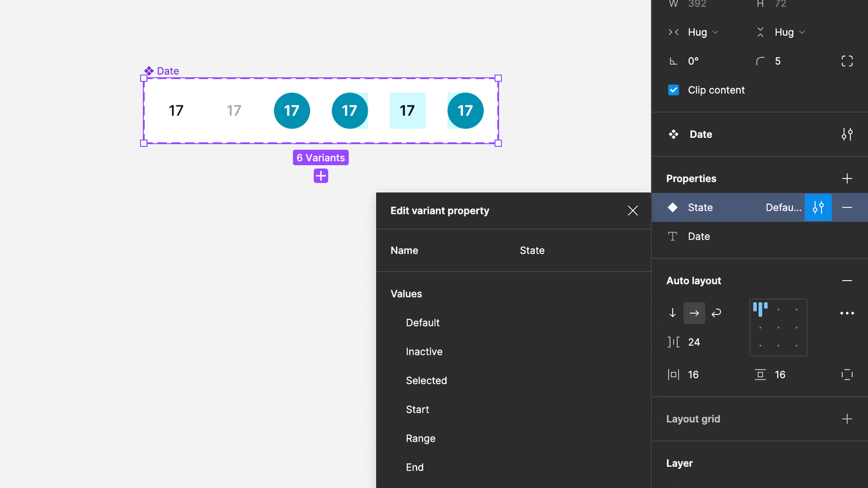The height and width of the screenshot is (488, 868).
Task: Add a new component property
Action: (847, 179)
